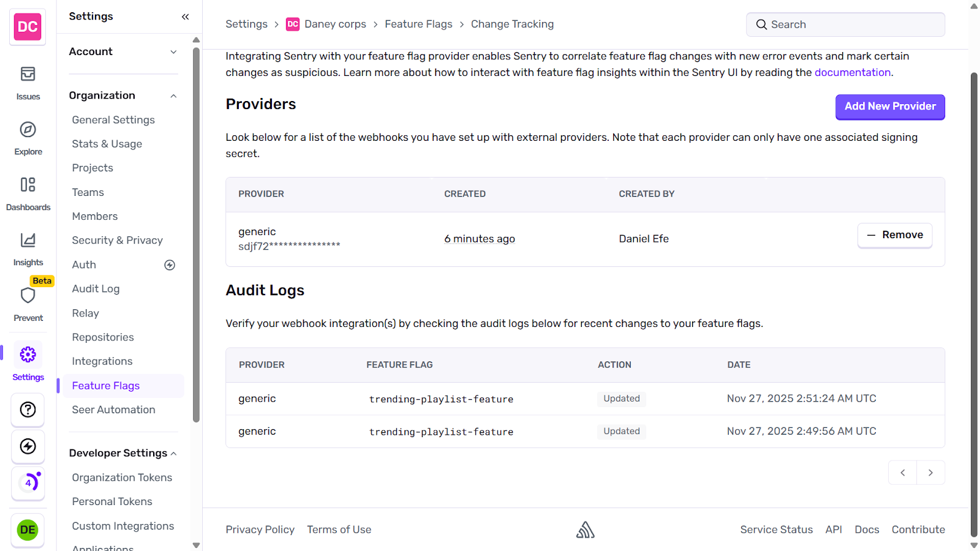Image resolution: width=980 pixels, height=551 pixels.
Task: Click the lightning bolt icon below help
Action: click(28, 446)
